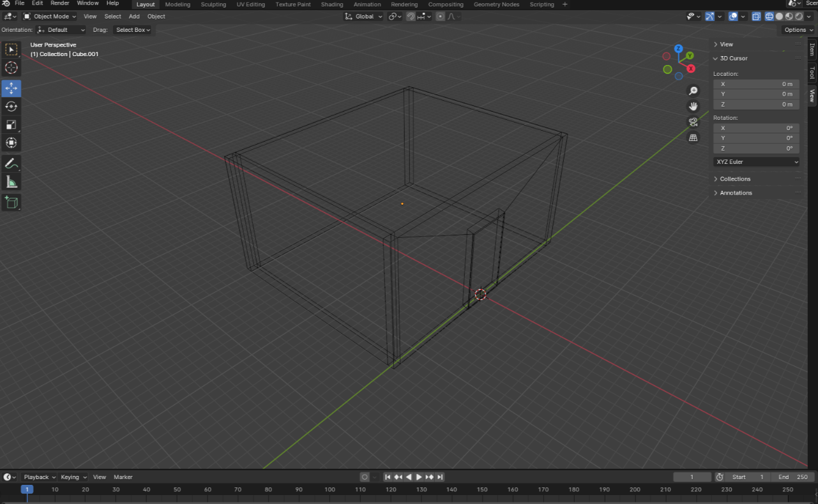Toggle X-Ray display mode
Viewport: 818px width, 504px height.
(756, 17)
